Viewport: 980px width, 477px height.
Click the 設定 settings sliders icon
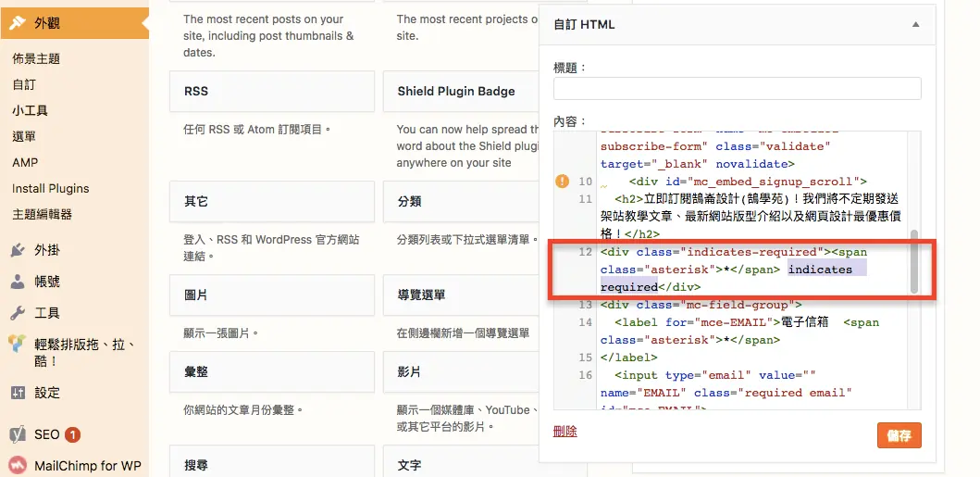tap(18, 394)
